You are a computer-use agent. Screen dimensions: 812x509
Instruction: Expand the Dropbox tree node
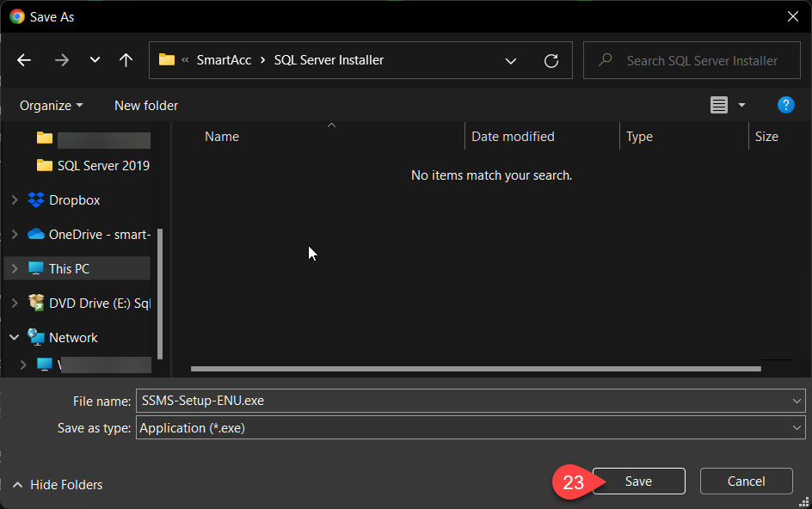click(x=15, y=199)
